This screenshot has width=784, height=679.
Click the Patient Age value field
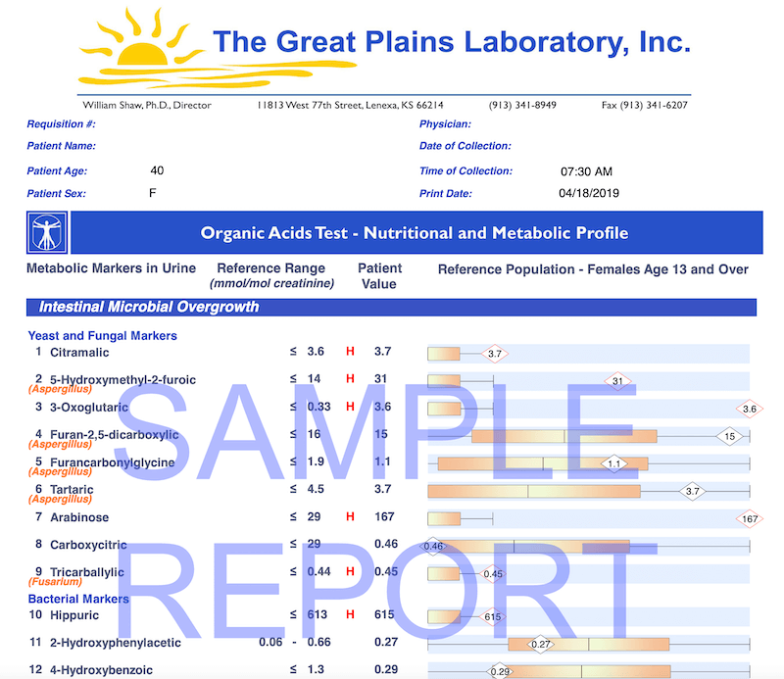156,170
